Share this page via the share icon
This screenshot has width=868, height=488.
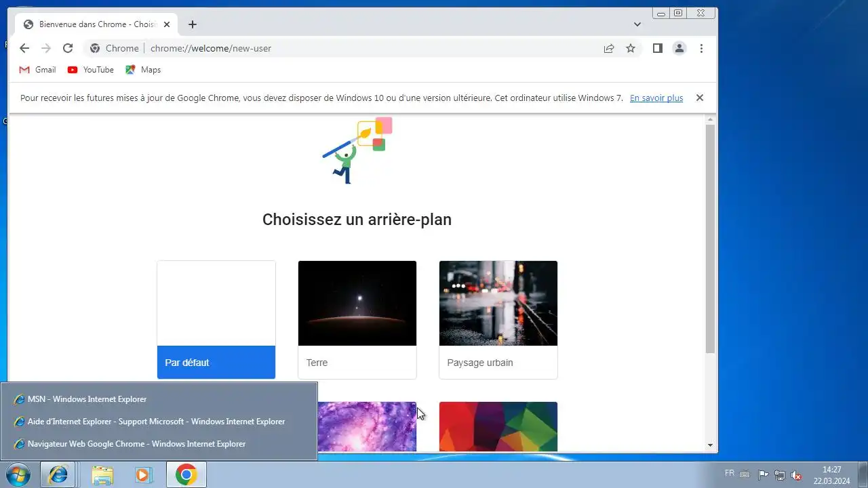[609, 48]
